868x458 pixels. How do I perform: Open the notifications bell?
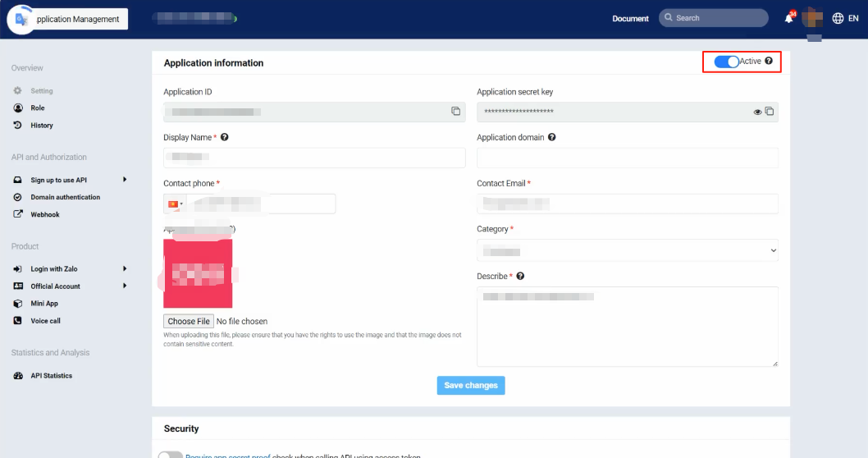[x=789, y=18]
